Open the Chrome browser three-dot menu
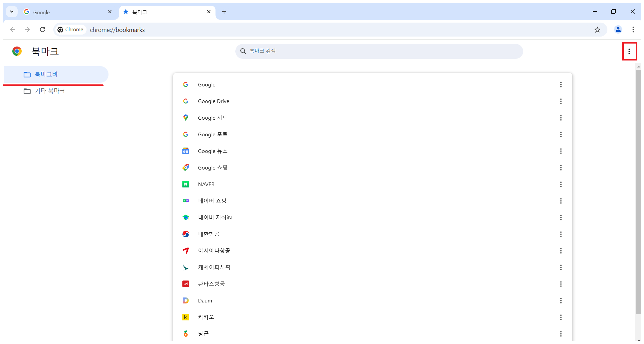 tap(633, 30)
